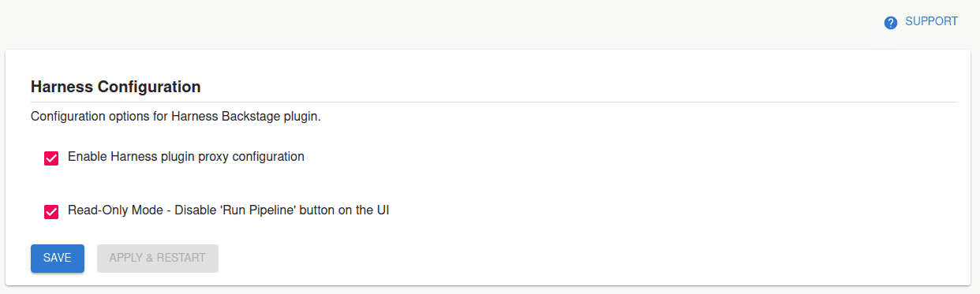Screen dimensions: 980x294
Task: Click the SAVE button
Action: point(58,259)
